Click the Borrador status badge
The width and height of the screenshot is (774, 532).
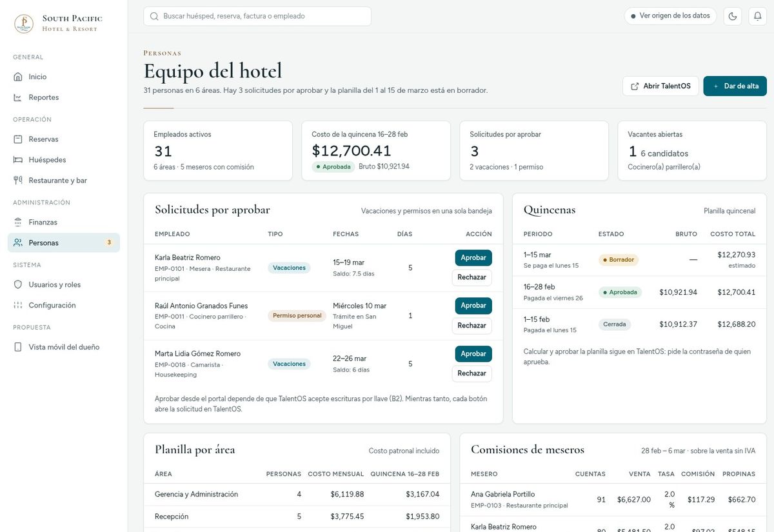[x=619, y=260]
